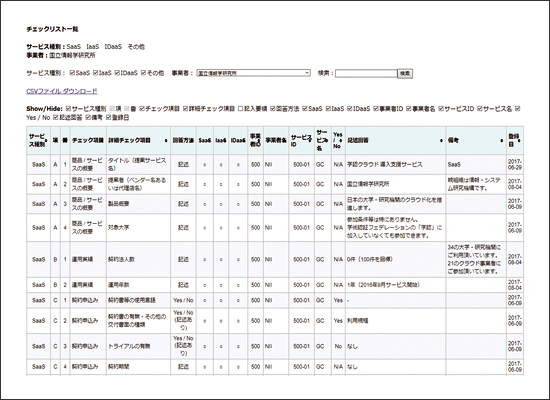The image size is (550, 400).
Task: Sort by the サービスID column header
Action: [301, 140]
